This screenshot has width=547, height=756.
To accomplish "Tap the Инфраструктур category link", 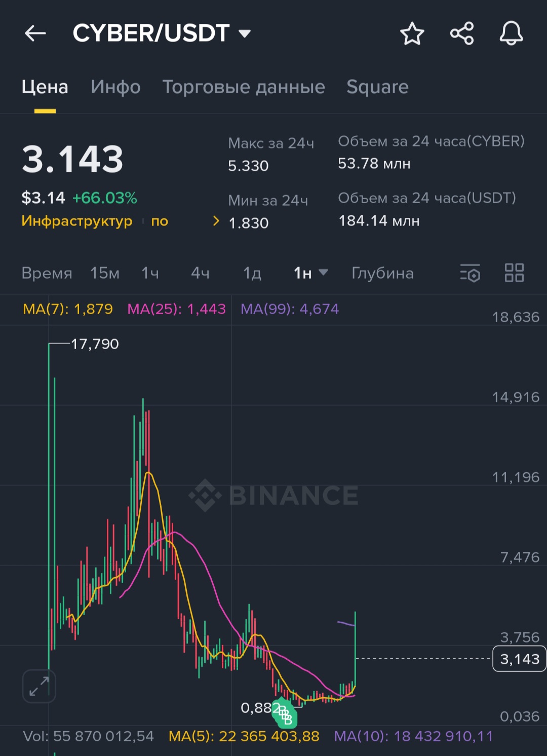I will point(77,221).
